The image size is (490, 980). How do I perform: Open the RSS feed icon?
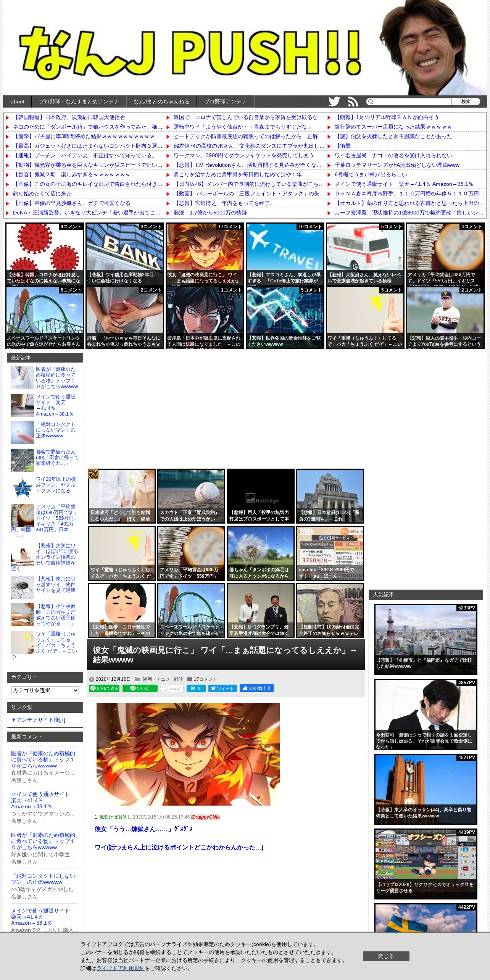pyautogui.click(x=353, y=102)
